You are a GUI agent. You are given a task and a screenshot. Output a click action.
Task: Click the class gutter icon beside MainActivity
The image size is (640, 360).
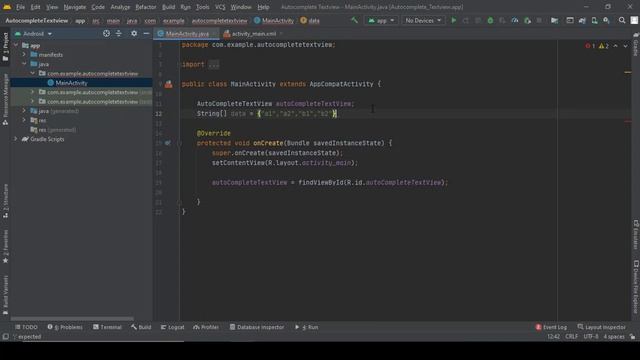pyautogui.click(x=169, y=84)
